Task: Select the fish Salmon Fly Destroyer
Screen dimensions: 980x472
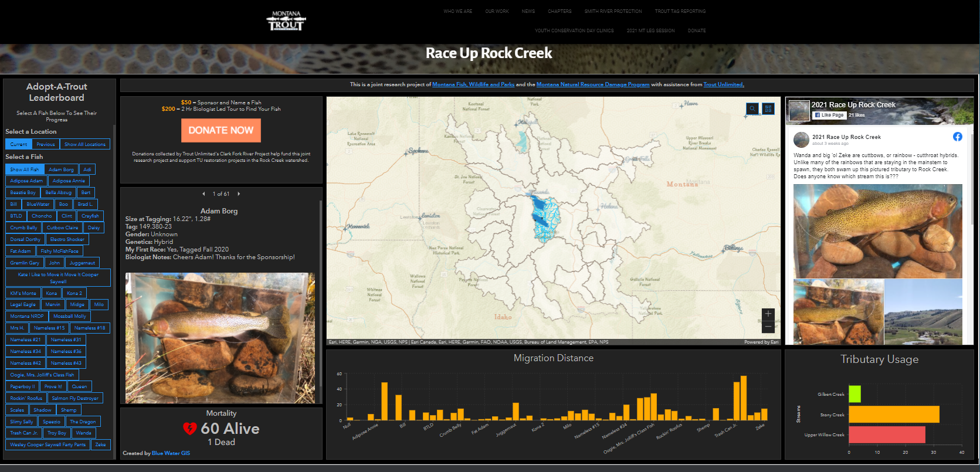Action: click(x=75, y=399)
